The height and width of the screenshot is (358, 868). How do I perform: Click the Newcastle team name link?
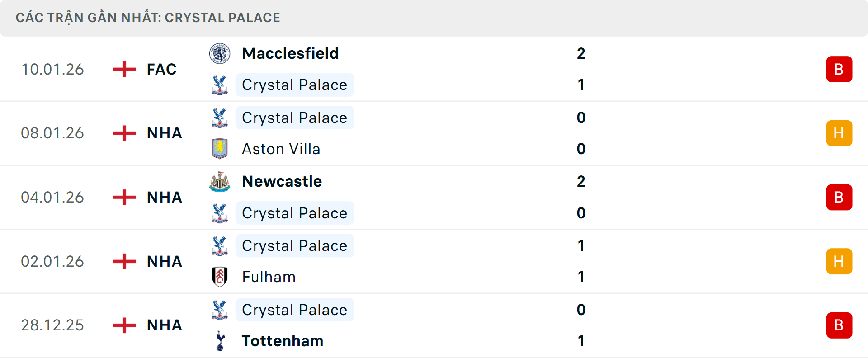point(282,181)
